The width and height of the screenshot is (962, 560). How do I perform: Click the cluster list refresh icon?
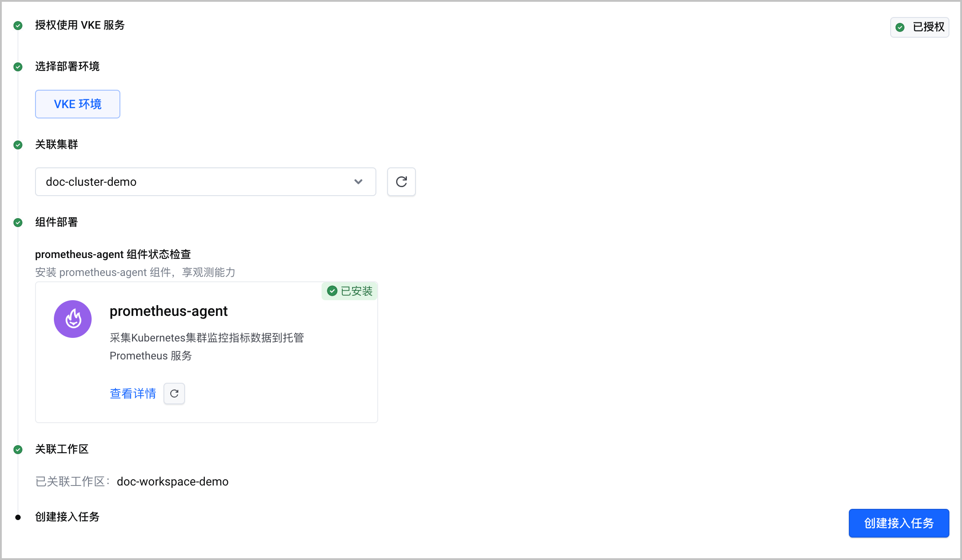402,182
